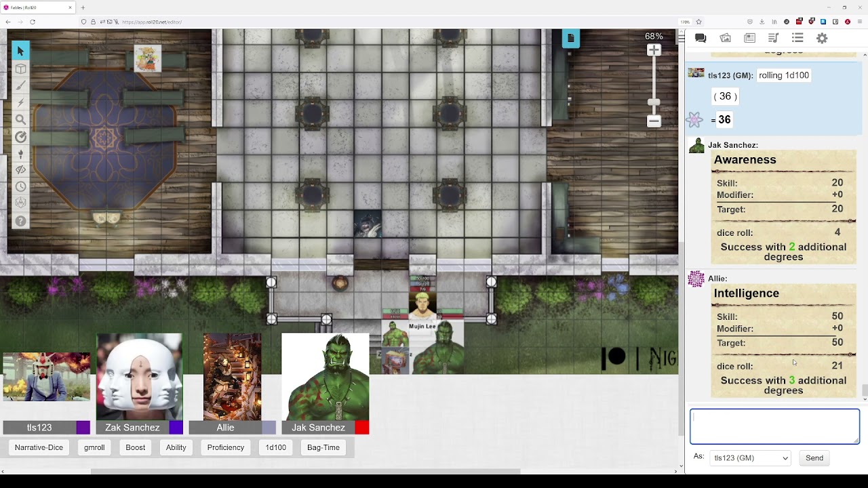
Task: Click Zak Sanchez blue color swatch
Action: 176,428
